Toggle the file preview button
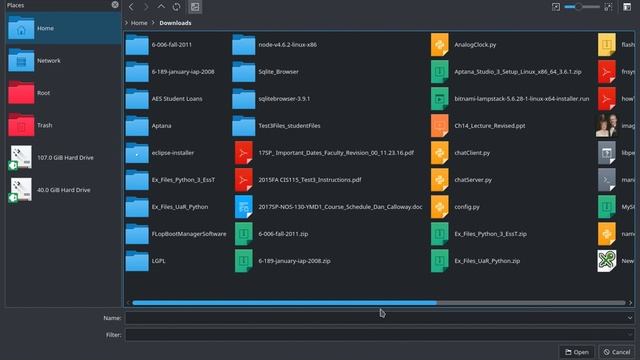The image size is (640, 360). (x=195, y=7)
